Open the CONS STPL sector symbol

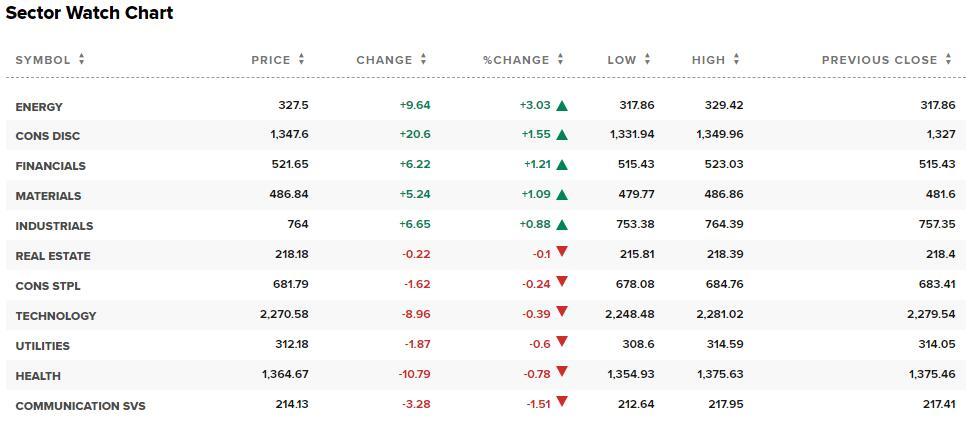click(48, 286)
